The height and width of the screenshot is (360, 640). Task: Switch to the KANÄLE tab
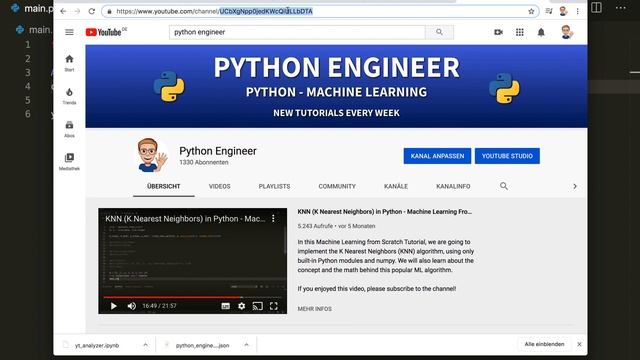tap(396, 186)
